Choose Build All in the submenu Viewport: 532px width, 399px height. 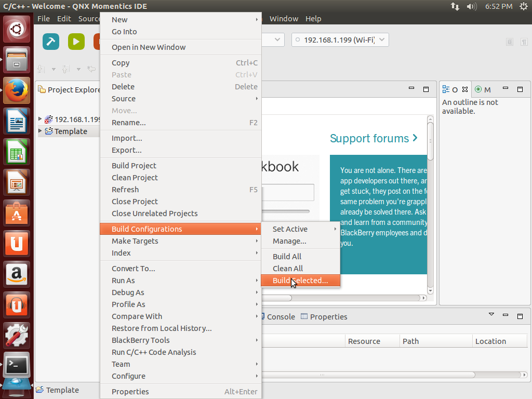[301, 257]
